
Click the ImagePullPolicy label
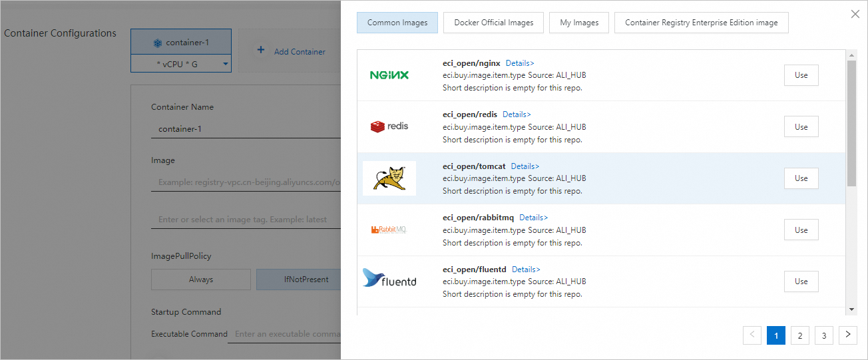pos(181,256)
